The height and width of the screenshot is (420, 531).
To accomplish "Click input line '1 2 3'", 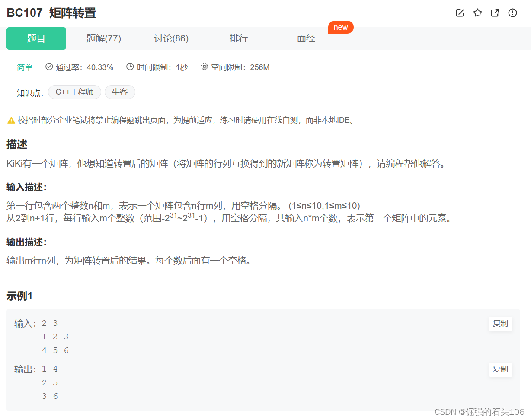I will point(55,337).
